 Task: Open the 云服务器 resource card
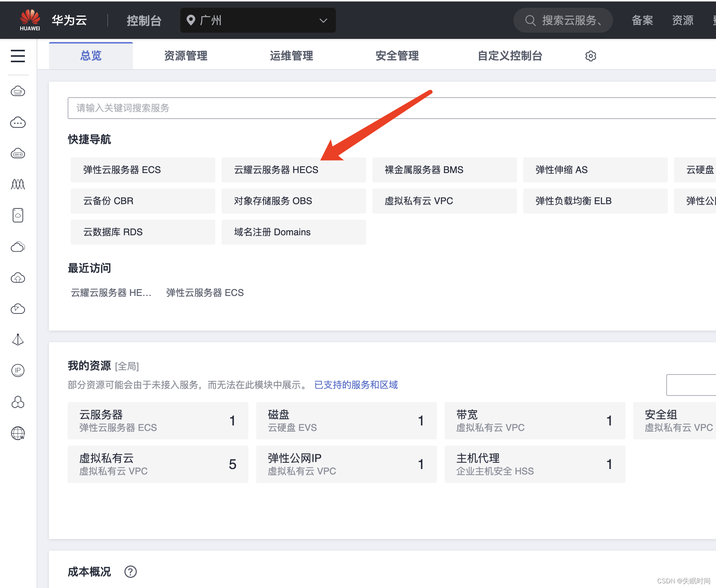click(158, 421)
